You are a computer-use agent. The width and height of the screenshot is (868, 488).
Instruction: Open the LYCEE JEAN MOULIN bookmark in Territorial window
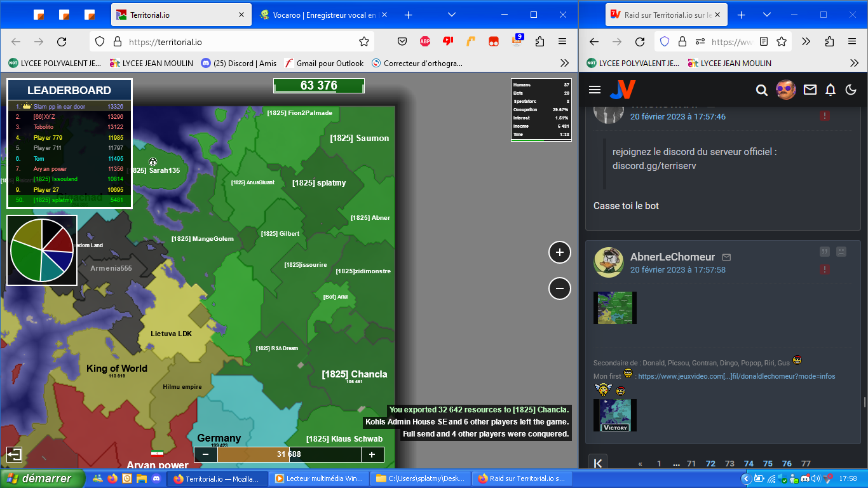coord(151,63)
